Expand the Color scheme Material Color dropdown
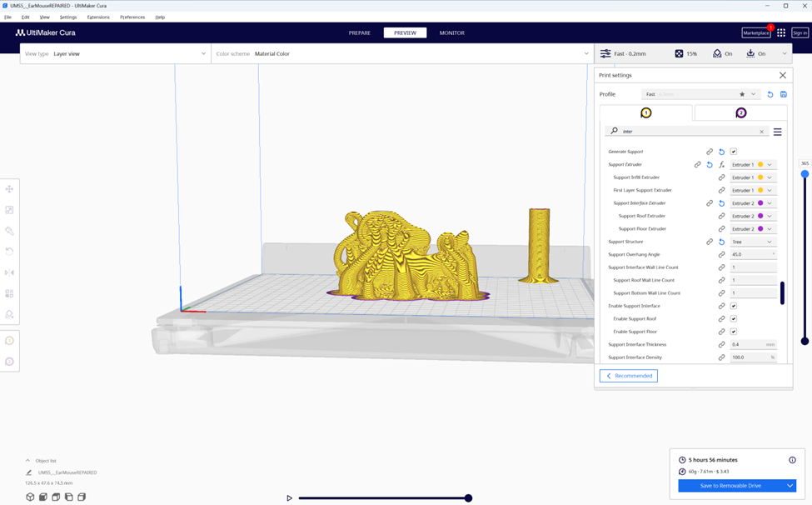 coord(401,54)
